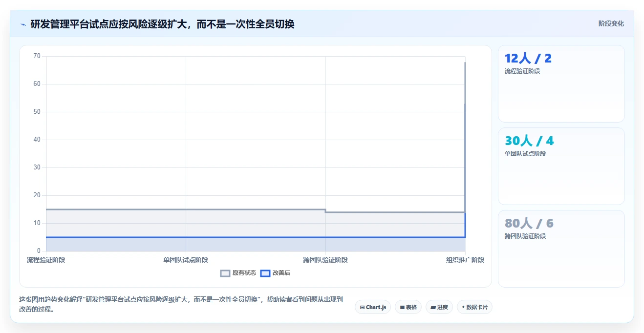Click the 单团队试点阶段 x-axis label

186,260
